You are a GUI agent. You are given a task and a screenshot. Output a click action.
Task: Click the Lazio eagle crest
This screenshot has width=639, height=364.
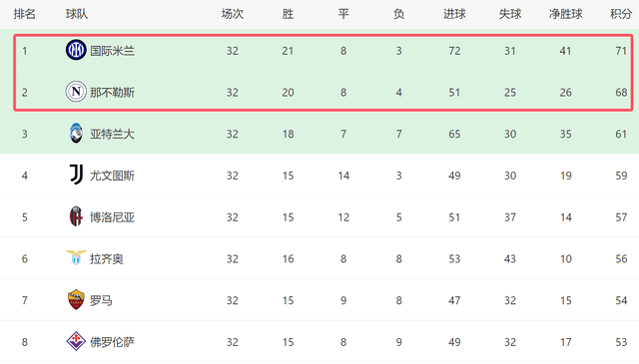click(x=76, y=257)
